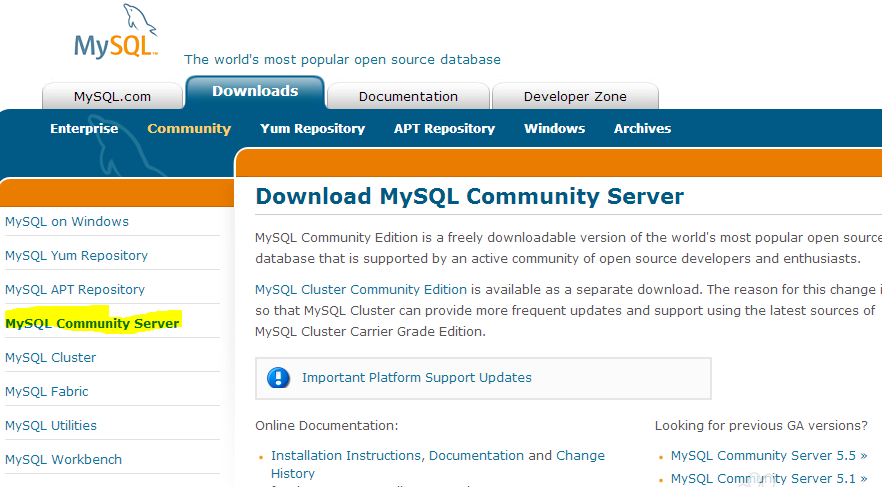The width and height of the screenshot is (882, 487).
Task: Click the MySQL dolphin logo
Action: coord(116,31)
